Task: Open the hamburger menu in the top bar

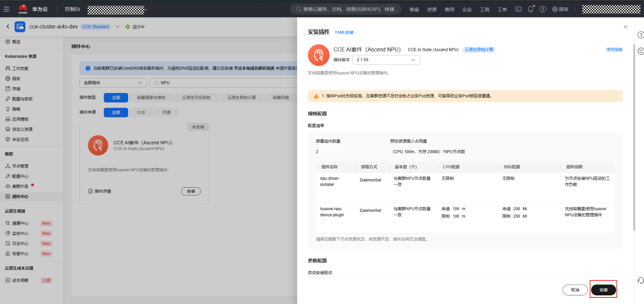Action: click(7, 9)
